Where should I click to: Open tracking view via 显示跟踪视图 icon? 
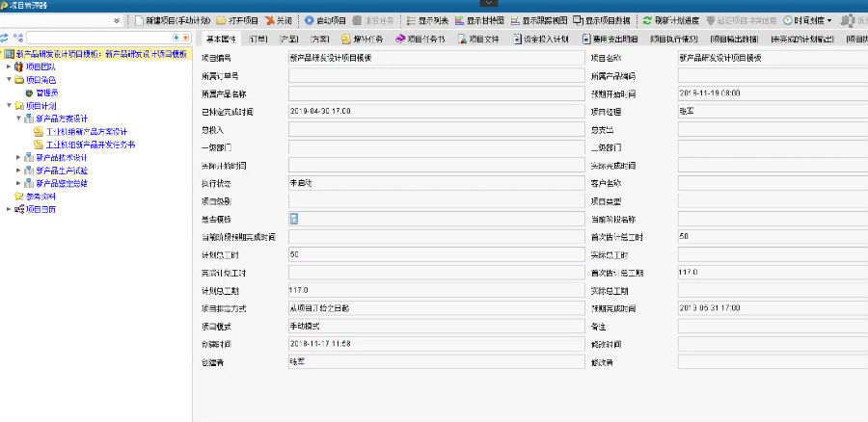click(x=515, y=20)
